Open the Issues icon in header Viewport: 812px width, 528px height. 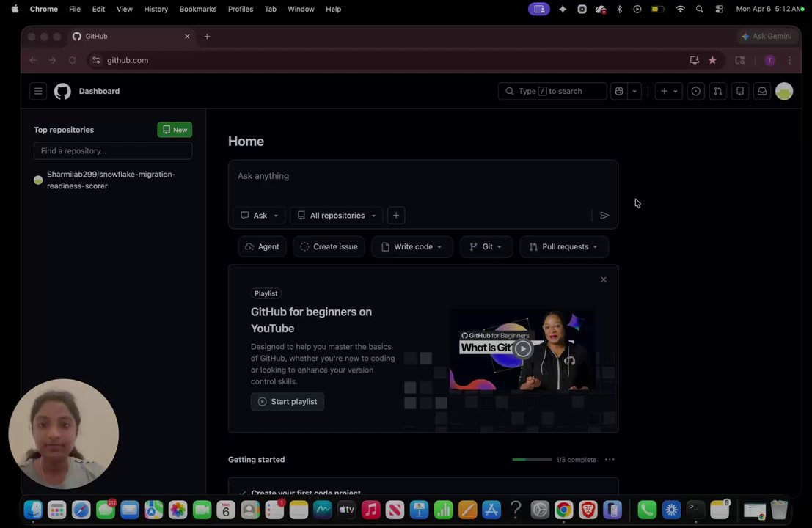(x=695, y=91)
